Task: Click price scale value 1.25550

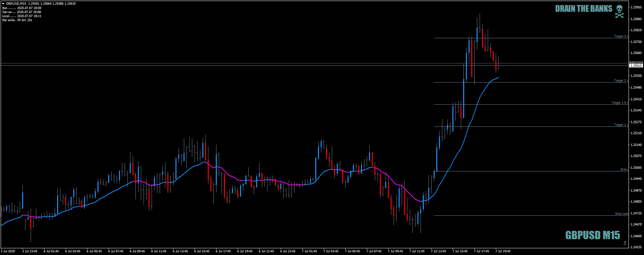Action: coord(636,76)
